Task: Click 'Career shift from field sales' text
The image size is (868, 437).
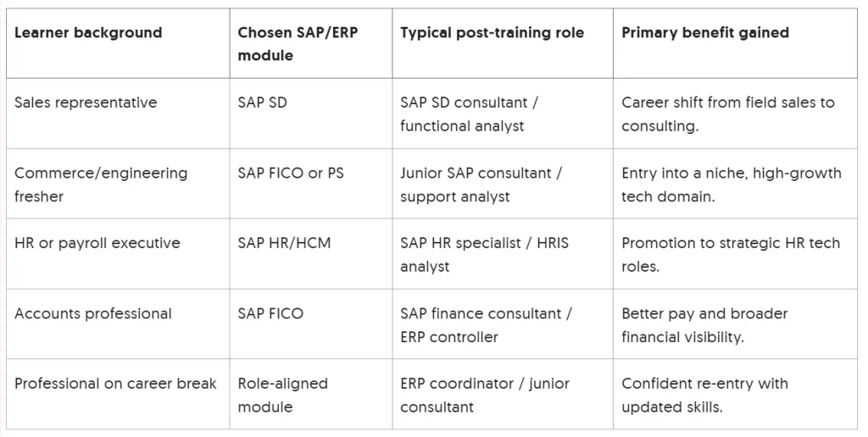Action: (x=727, y=102)
